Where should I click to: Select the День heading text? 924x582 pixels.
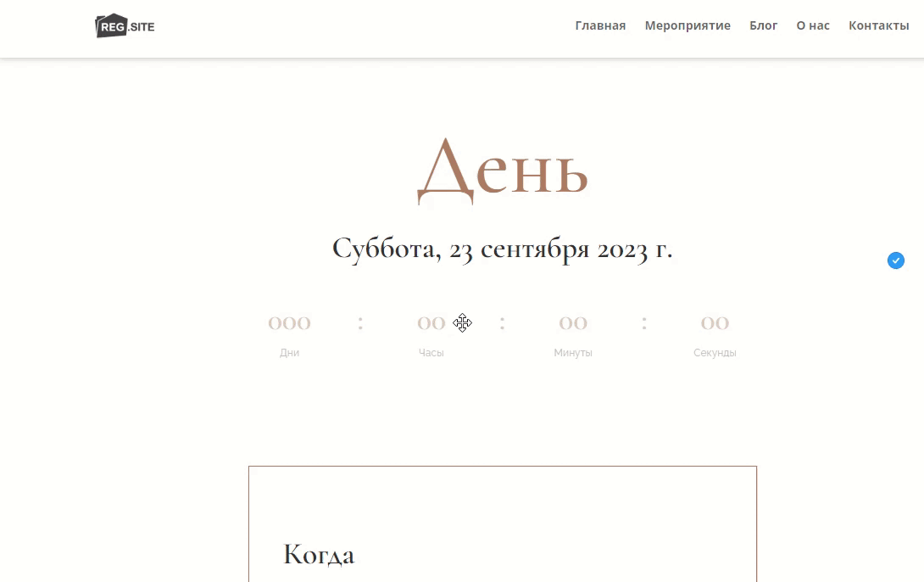(503, 171)
